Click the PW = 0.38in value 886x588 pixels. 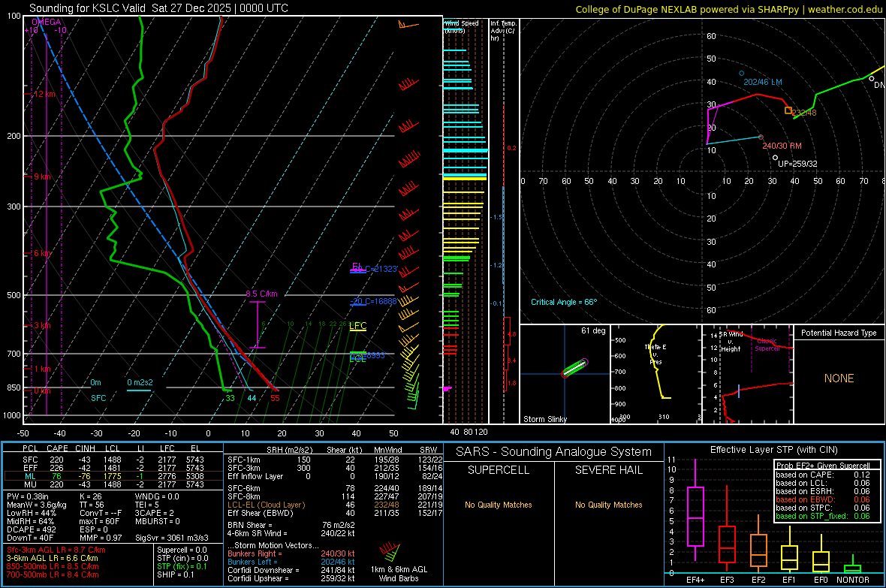pyautogui.click(x=28, y=496)
